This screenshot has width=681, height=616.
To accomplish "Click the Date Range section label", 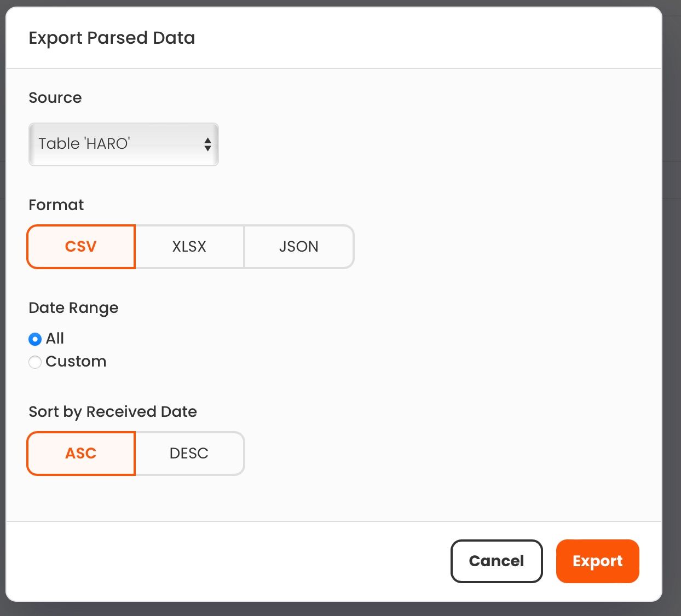I will 73,308.
